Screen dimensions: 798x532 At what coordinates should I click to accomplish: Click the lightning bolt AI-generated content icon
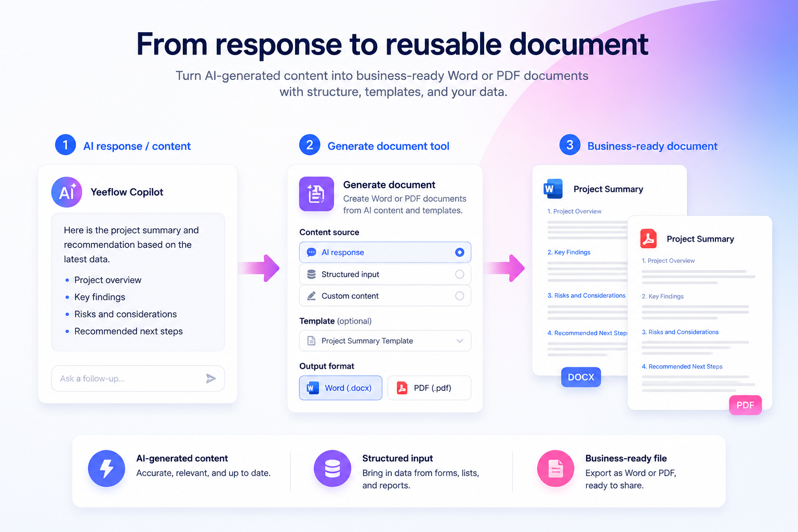click(x=107, y=469)
